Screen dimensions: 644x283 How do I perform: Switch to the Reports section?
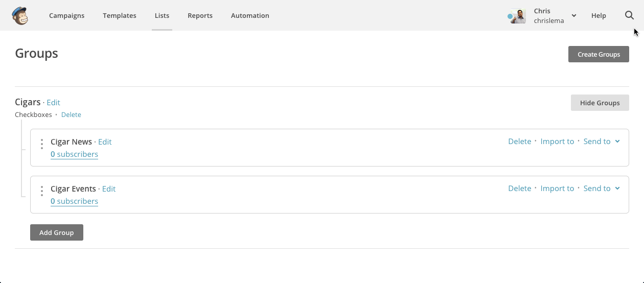point(200,15)
